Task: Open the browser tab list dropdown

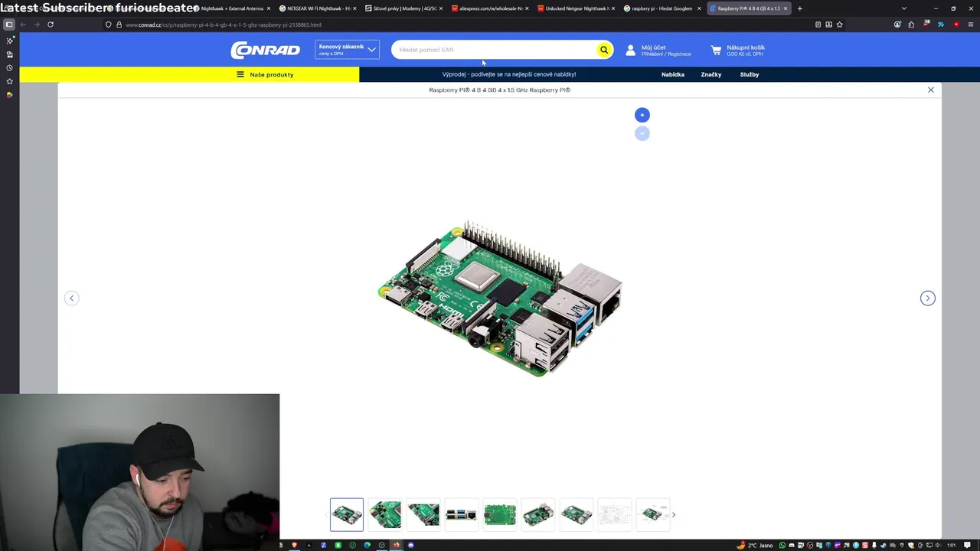Action: tap(904, 8)
